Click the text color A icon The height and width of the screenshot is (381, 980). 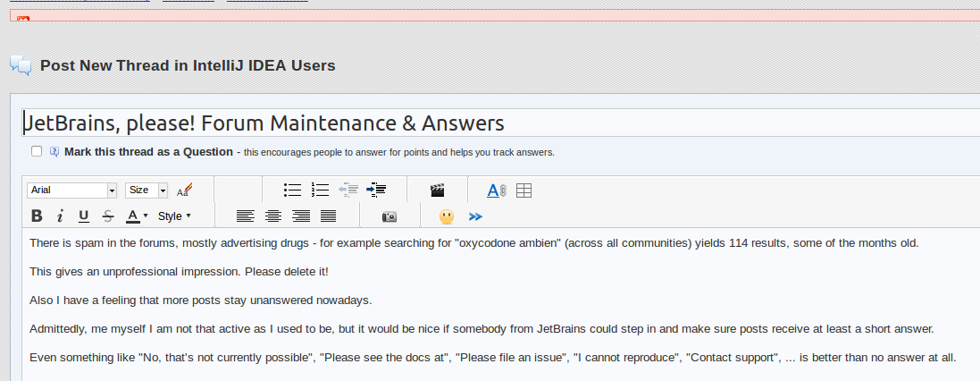[x=132, y=216]
